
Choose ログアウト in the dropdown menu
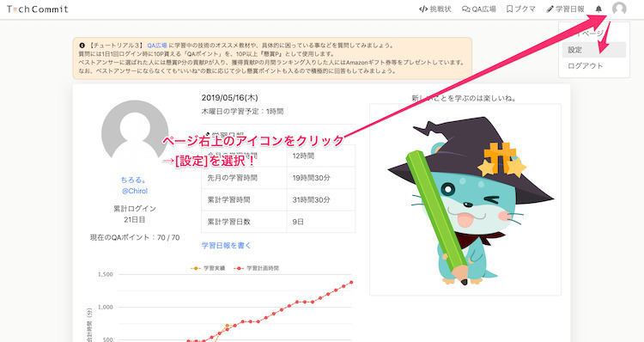click(x=585, y=66)
